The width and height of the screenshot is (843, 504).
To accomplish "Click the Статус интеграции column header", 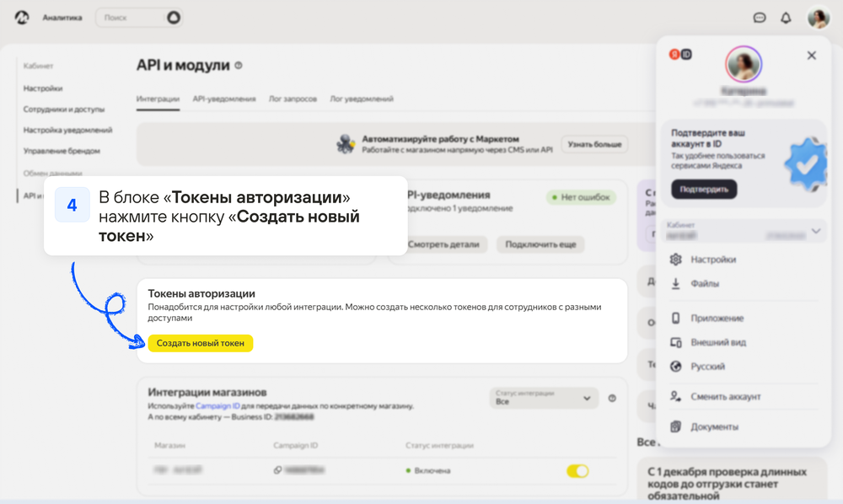I will (x=439, y=446).
